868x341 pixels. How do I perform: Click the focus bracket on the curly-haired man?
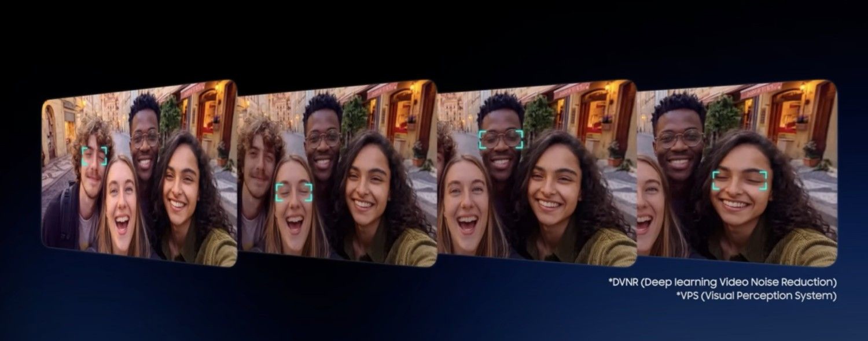pos(94,156)
